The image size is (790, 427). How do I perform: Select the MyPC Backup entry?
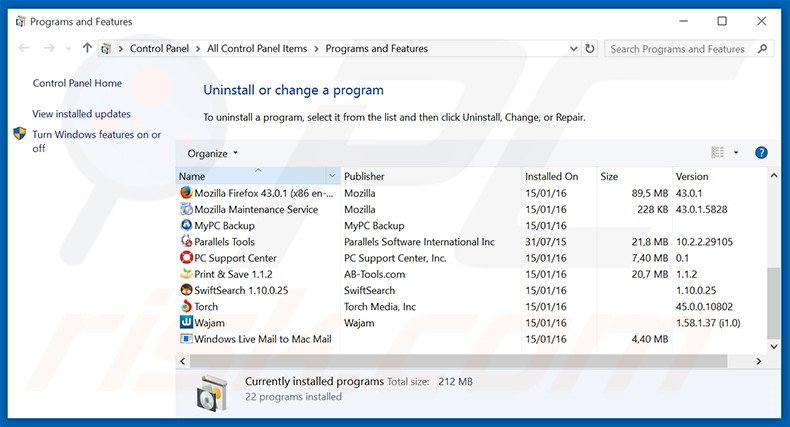click(471, 226)
